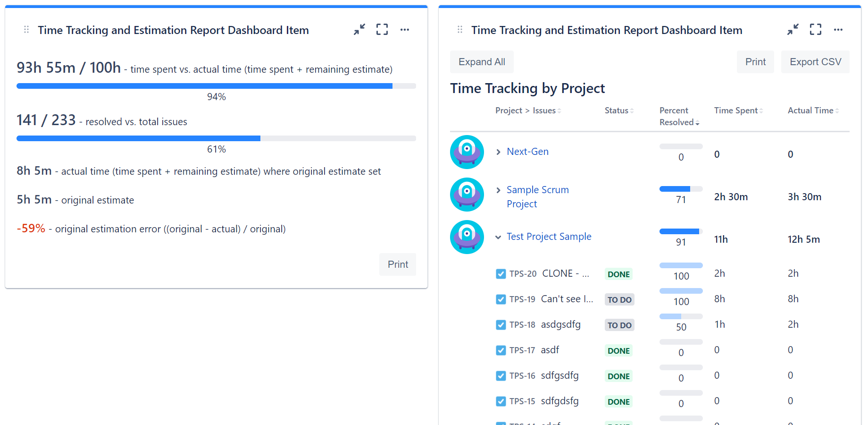Open full screen mode on the right gadget
Image resolution: width=868 pixels, height=425 pixels.
coord(815,29)
